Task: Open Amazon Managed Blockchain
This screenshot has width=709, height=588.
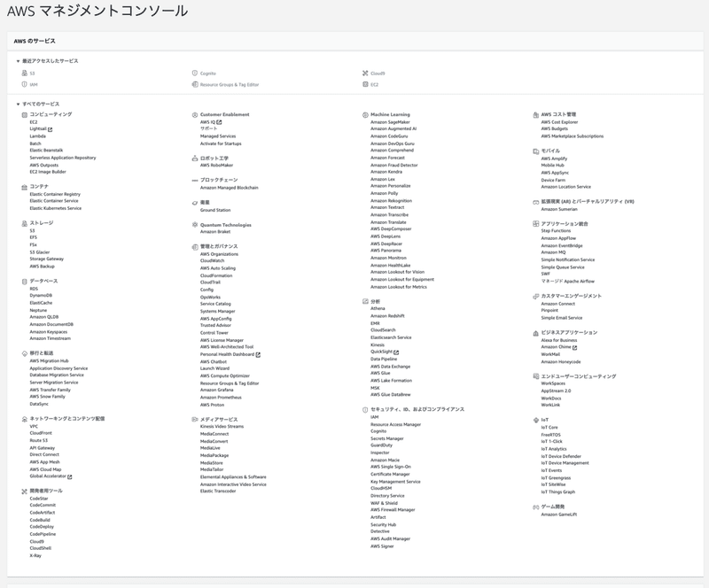Action: (x=230, y=188)
